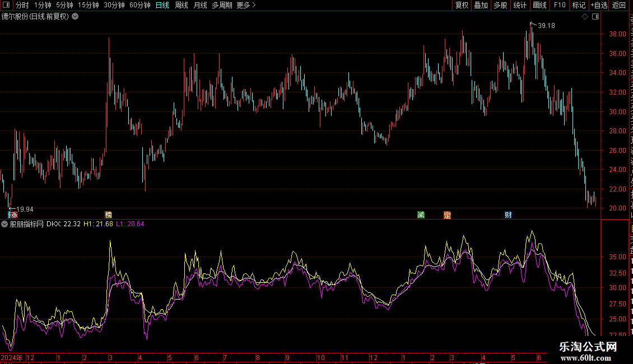The width and height of the screenshot is (633, 364).
Task: Click the 标记 mark button
Action: [579, 5]
